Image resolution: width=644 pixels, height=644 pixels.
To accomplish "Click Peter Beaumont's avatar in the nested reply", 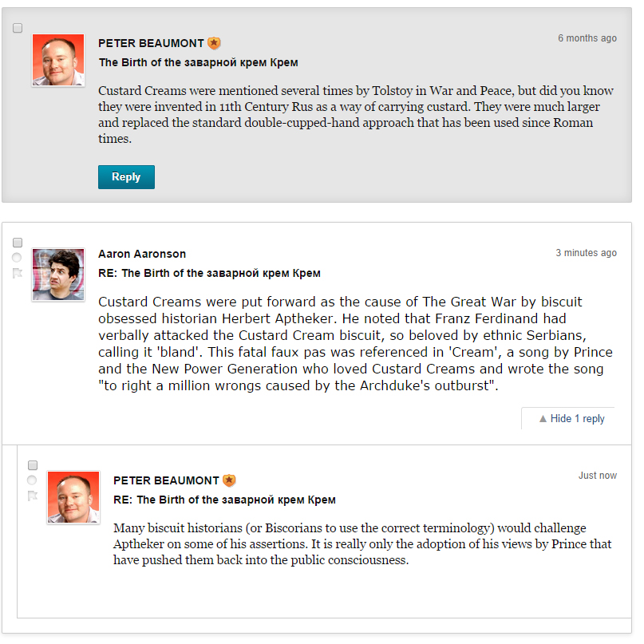I will pos(73,497).
